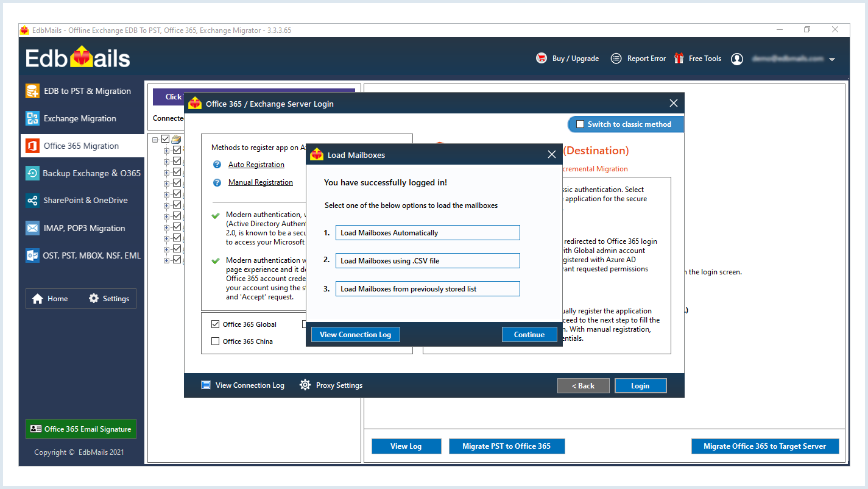Close the Load Mailboxes dialog
Viewport: 868px width, 489px height.
[552, 155]
